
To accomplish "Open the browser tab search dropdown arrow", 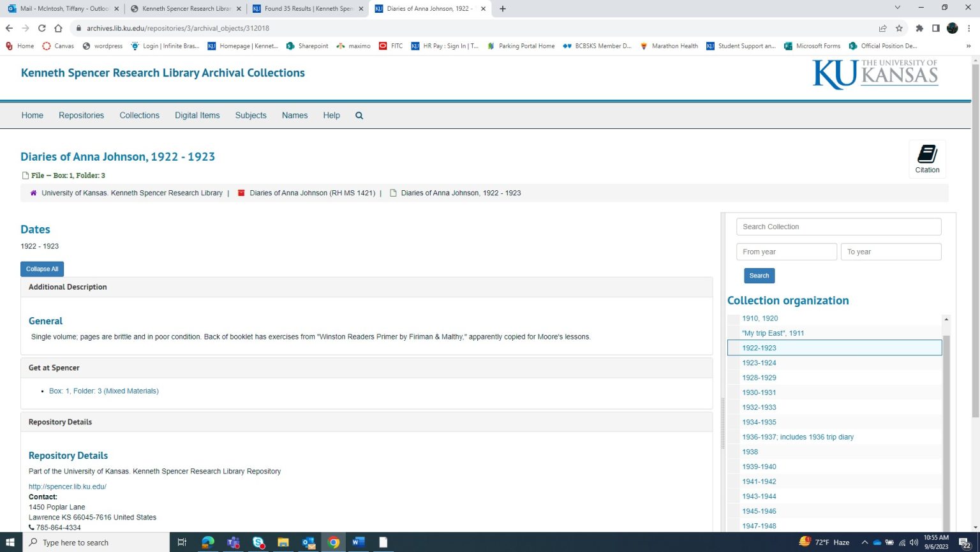I will [897, 8].
